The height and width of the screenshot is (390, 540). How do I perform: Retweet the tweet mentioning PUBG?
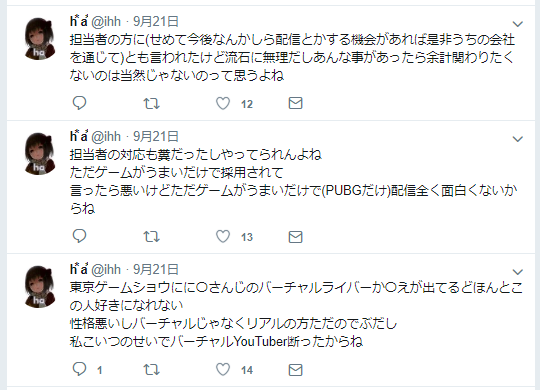152,237
